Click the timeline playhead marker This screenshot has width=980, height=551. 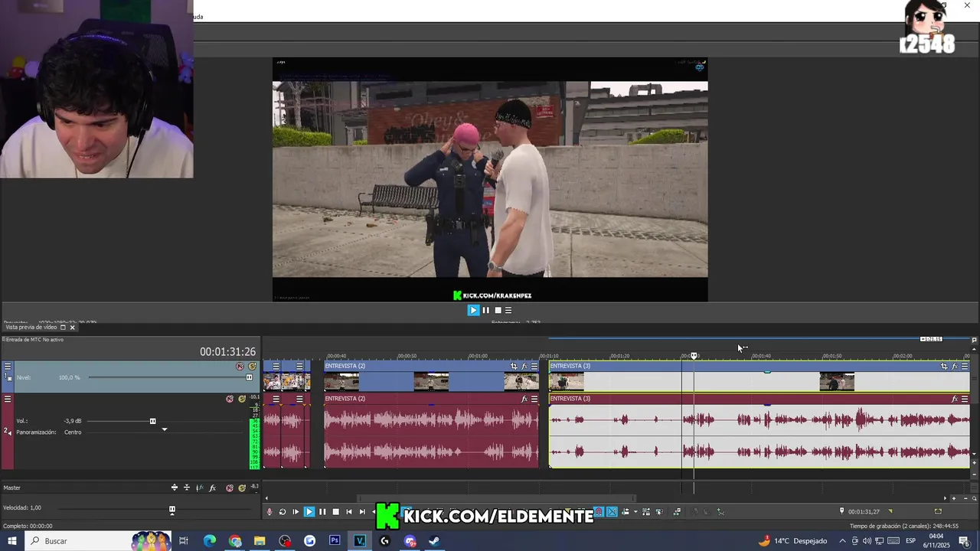coord(694,356)
